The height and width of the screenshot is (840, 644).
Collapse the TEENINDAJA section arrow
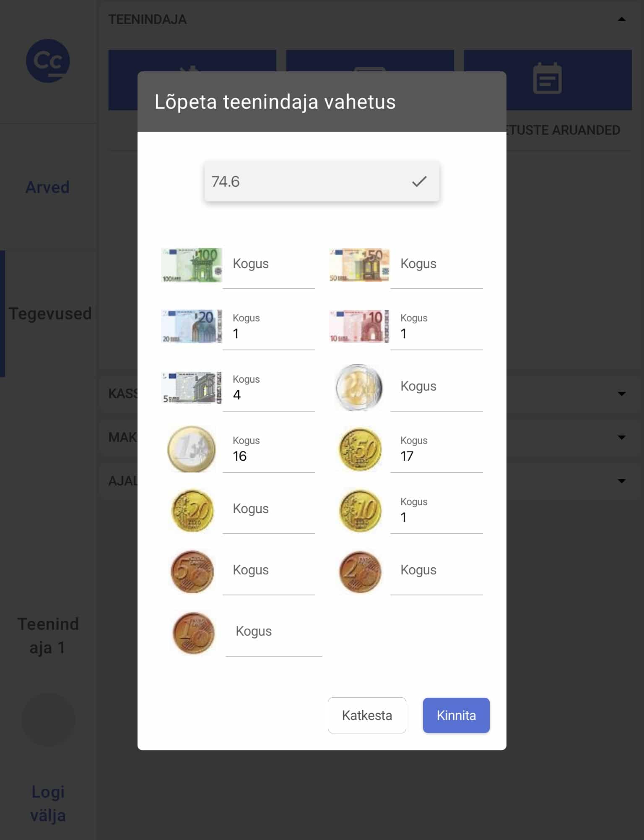621,19
